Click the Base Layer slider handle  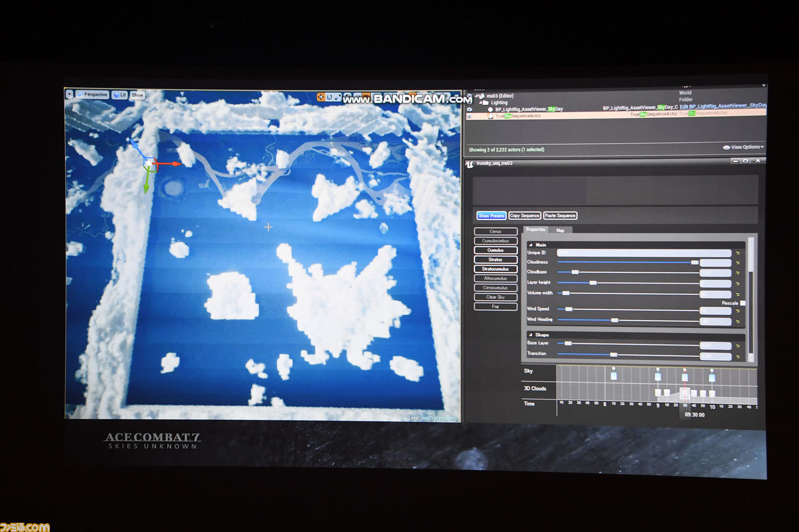tap(568, 344)
